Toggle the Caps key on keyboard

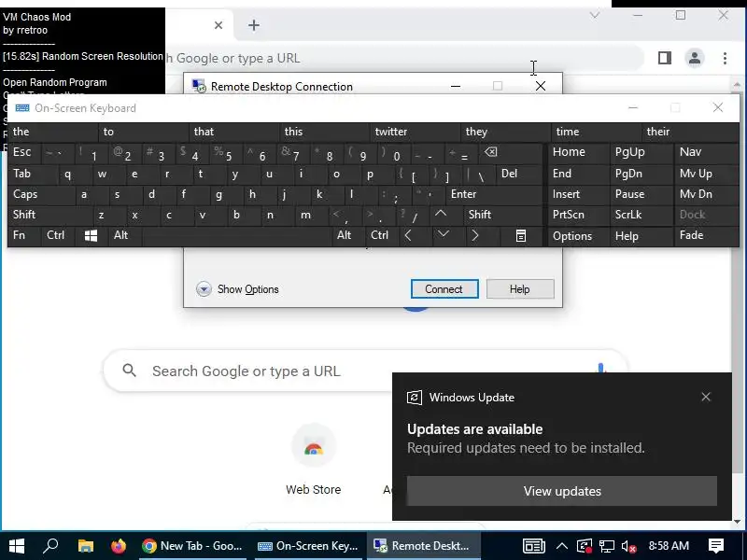click(x=41, y=194)
